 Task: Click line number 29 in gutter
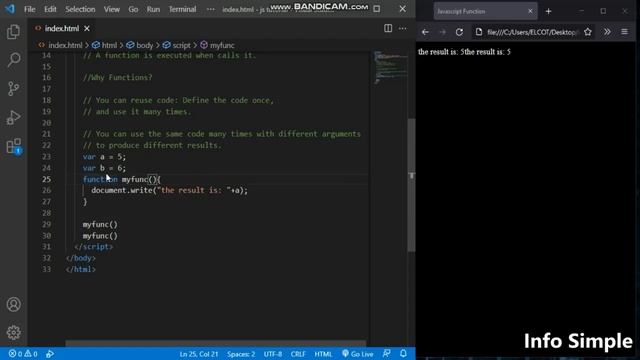(46, 224)
